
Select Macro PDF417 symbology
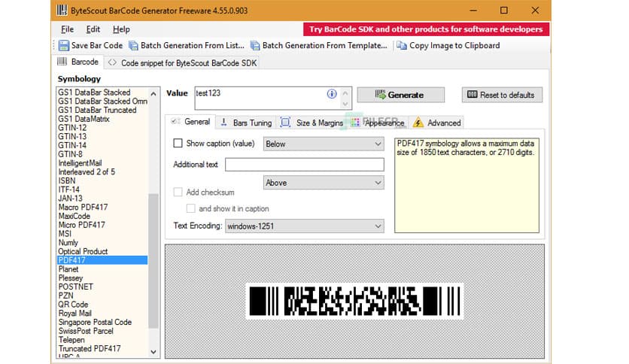pos(83,207)
